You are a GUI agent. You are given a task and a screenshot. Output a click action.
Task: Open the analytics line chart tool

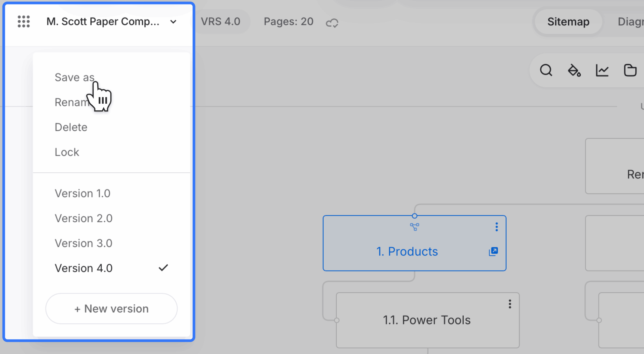tap(602, 70)
